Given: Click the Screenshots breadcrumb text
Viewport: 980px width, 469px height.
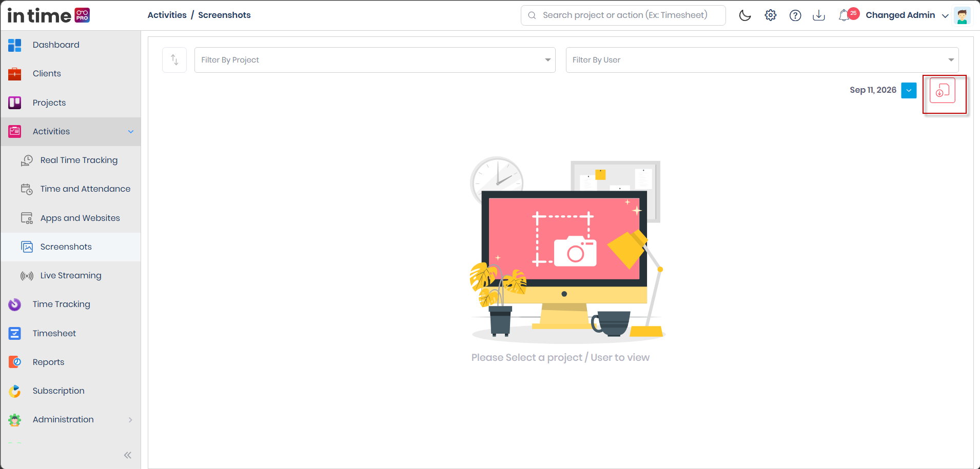Looking at the screenshot, I should pos(224,15).
